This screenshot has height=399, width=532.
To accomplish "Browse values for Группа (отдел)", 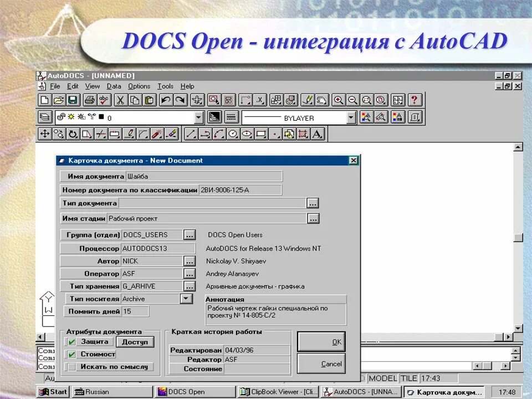I will pos(190,235).
